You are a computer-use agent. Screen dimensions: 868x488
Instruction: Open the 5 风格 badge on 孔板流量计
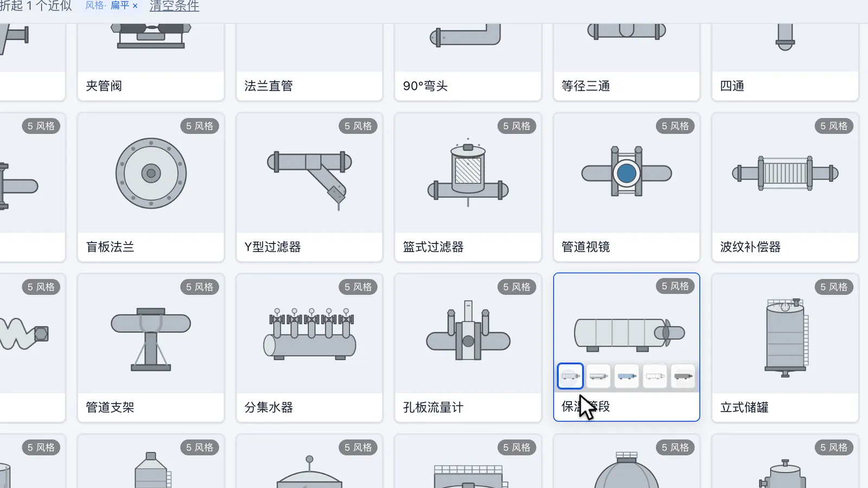click(x=516, y=287)
